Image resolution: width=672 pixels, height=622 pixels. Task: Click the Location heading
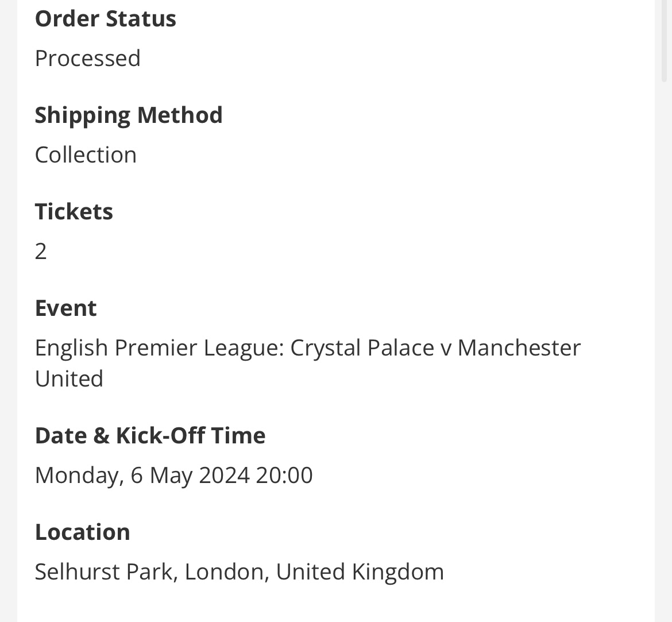click(x=83, y=532)
